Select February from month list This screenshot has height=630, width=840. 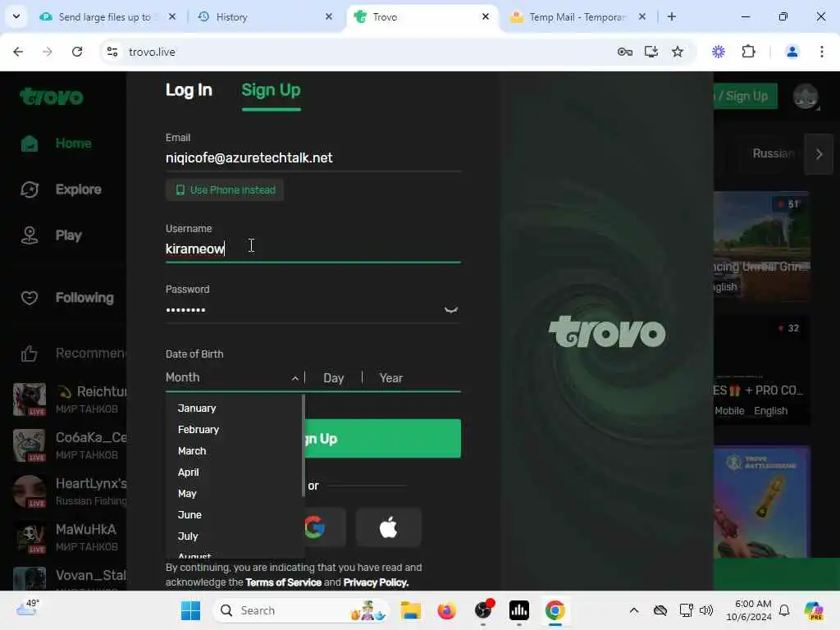(x=199, y=430)
